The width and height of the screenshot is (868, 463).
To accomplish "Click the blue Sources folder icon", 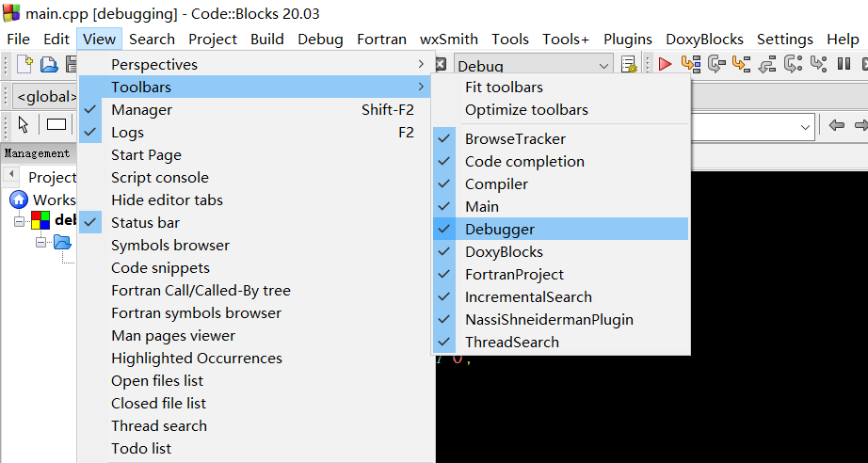I will 63,242.
